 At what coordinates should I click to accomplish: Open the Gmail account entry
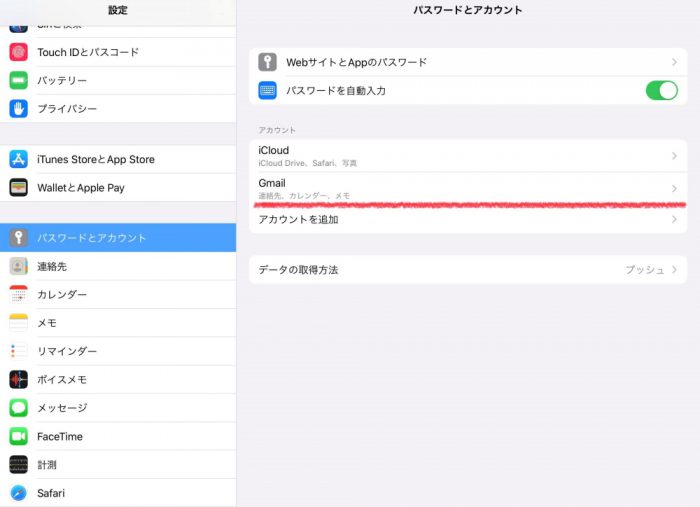coord(468,188)
